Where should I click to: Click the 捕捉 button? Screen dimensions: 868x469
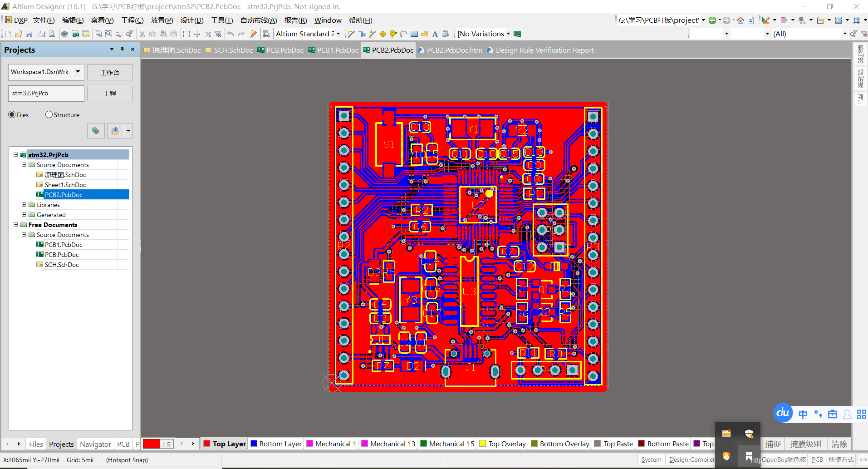click(x=773, y=444)
